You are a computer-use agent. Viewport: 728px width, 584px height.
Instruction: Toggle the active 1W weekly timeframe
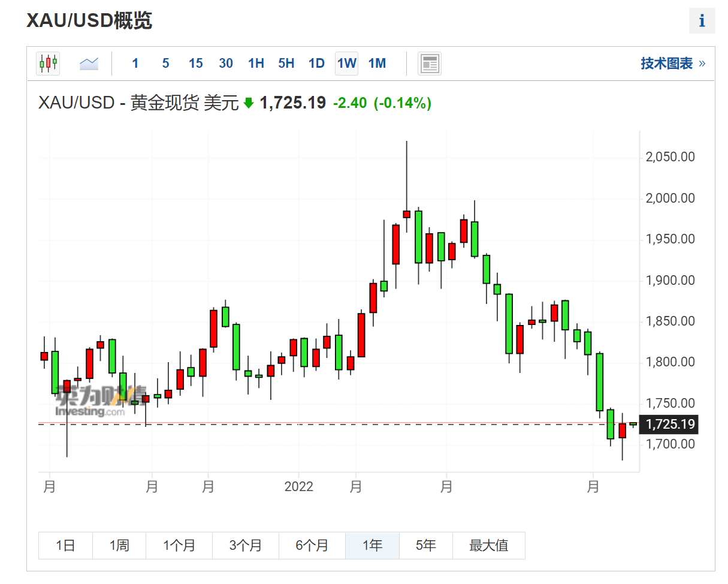click(x=346, y=63)
